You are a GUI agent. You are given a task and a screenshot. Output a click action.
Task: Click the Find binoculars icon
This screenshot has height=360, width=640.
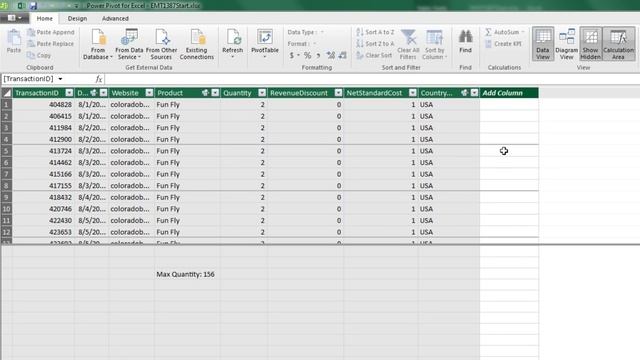click(x=465, y=37)
